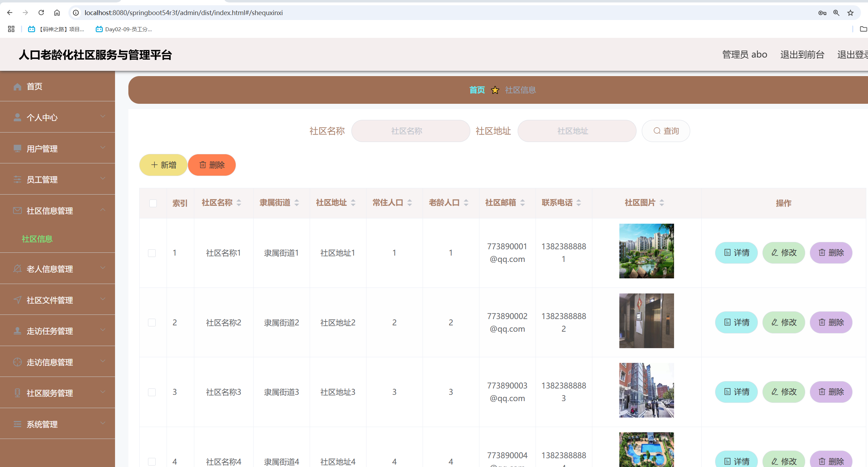Open the apps grid icon in bookmarks bar
Screen dimensions: 868x467
click(x=11, y=29)
